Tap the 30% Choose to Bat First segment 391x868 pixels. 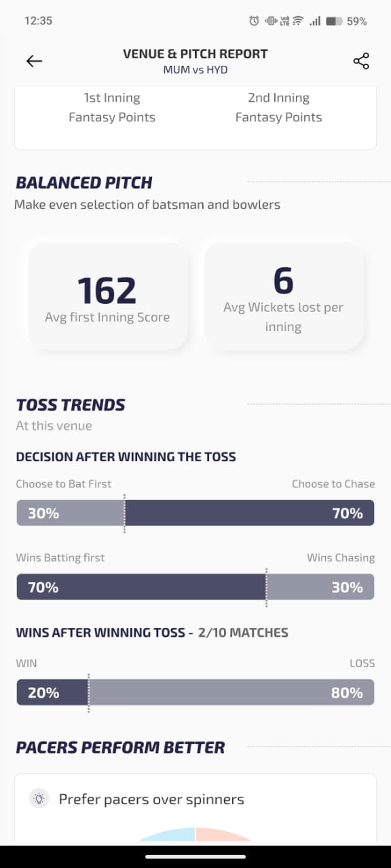point(71,513)
